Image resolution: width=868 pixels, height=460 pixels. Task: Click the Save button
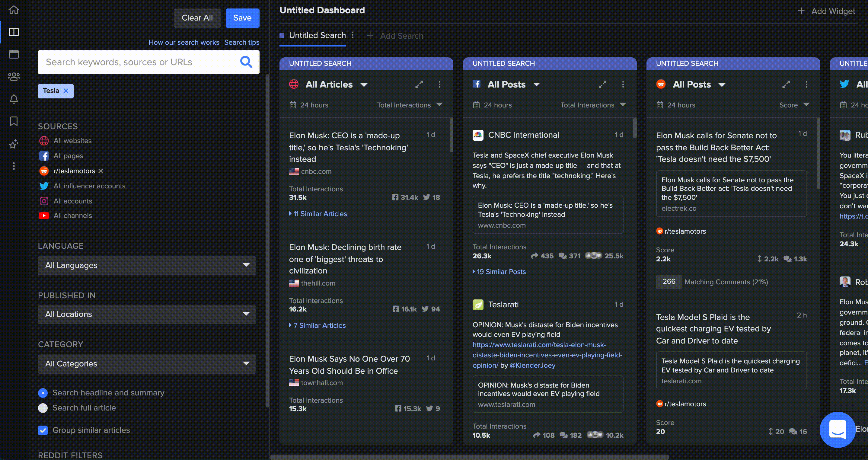pyautogui.click(x=242, y=18)
